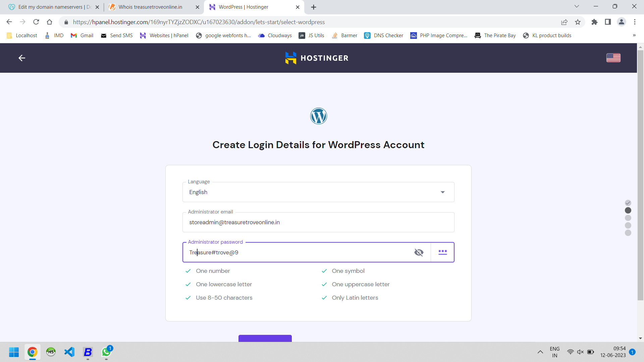The height and width of the screenshot is (362, 644).
Task: Click the back arrow in Hostinger header
Action: [x=22, y=58]
